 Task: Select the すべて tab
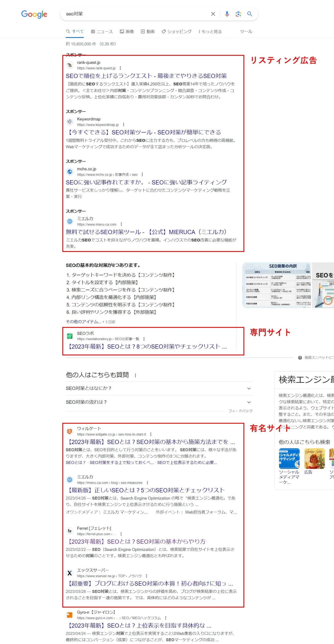75,31
